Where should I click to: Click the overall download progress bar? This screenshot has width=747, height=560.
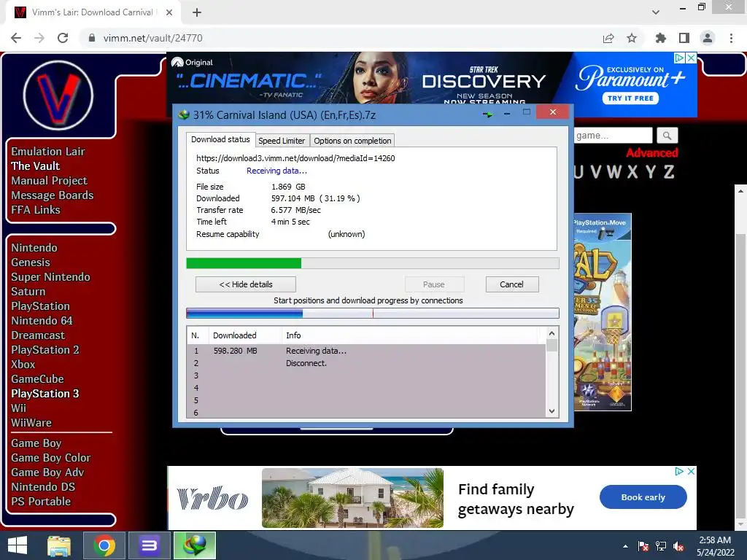(x=373, y=262)
